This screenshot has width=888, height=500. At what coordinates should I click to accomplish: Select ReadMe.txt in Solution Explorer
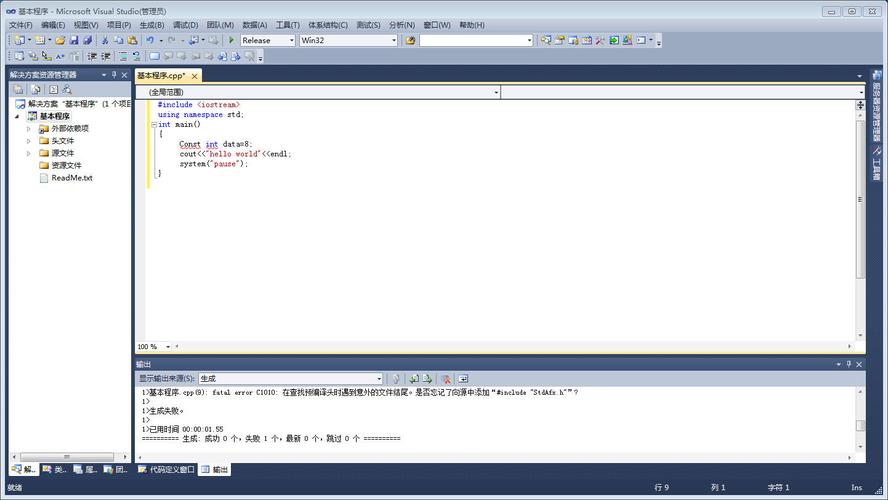click(71, 178)
